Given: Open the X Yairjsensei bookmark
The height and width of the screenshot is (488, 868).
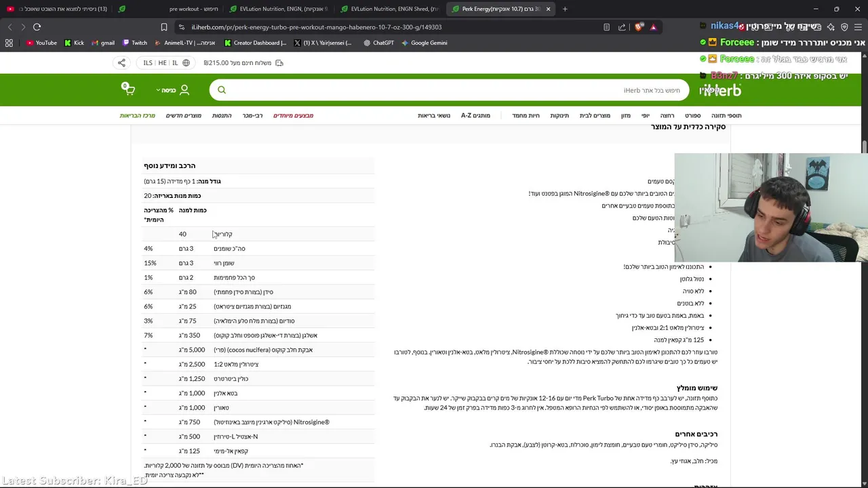Looking at the screenshot, I should pos(323,43).
